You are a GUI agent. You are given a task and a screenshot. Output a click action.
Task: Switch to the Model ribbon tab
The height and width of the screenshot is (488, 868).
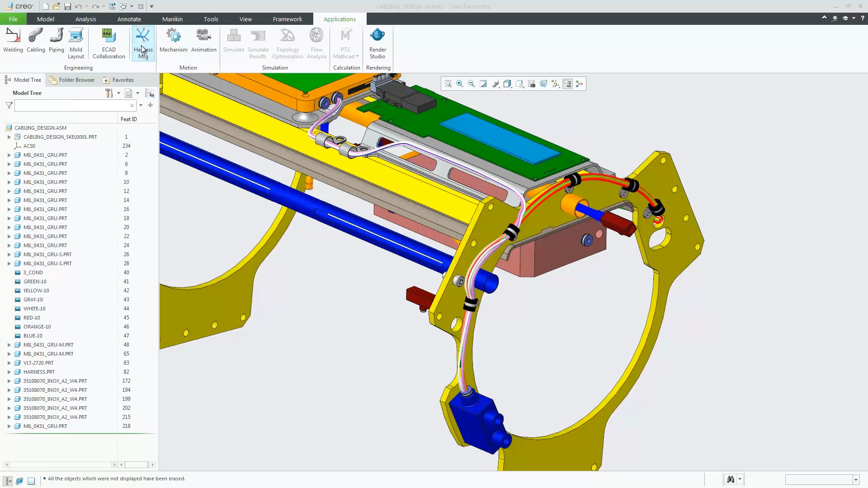[46, 19]
